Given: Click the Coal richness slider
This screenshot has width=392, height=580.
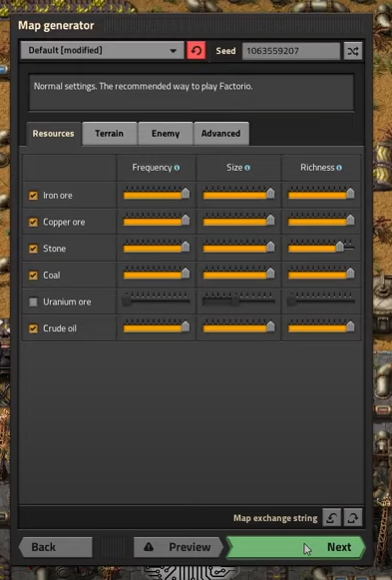Looking at the screenshot, I should pyautogui.click(x=321, y=274).
